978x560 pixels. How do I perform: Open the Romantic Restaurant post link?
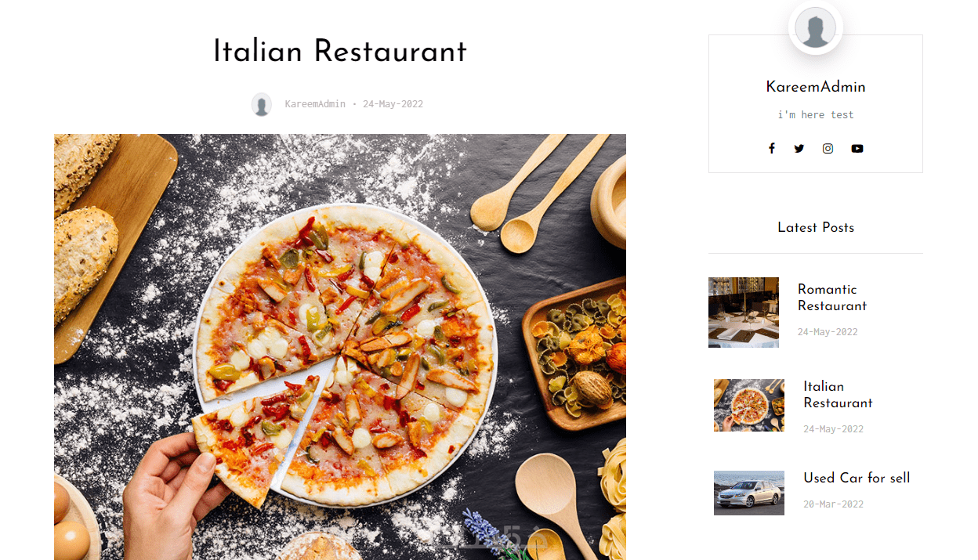[832, 298]
